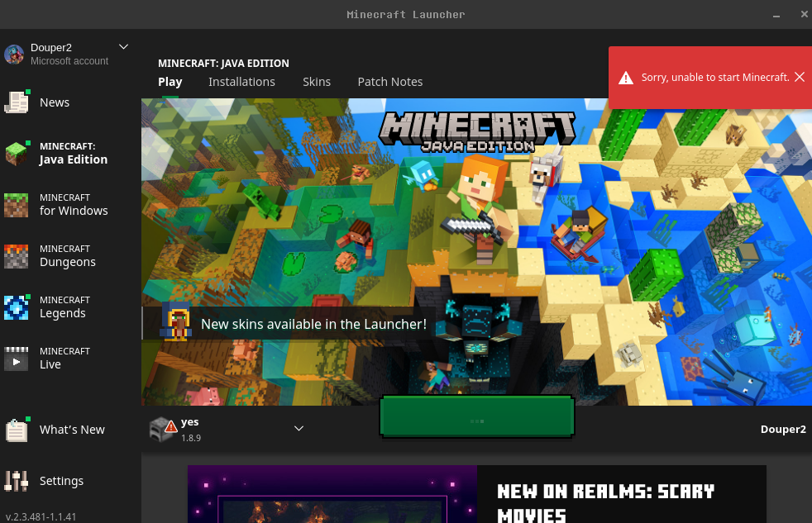Click the 'NEW ON REALMS: SCARY MOVIES' headline
The width and height of the screenshot is (812, 523).
pyautogui.click(x=605, y=503)
